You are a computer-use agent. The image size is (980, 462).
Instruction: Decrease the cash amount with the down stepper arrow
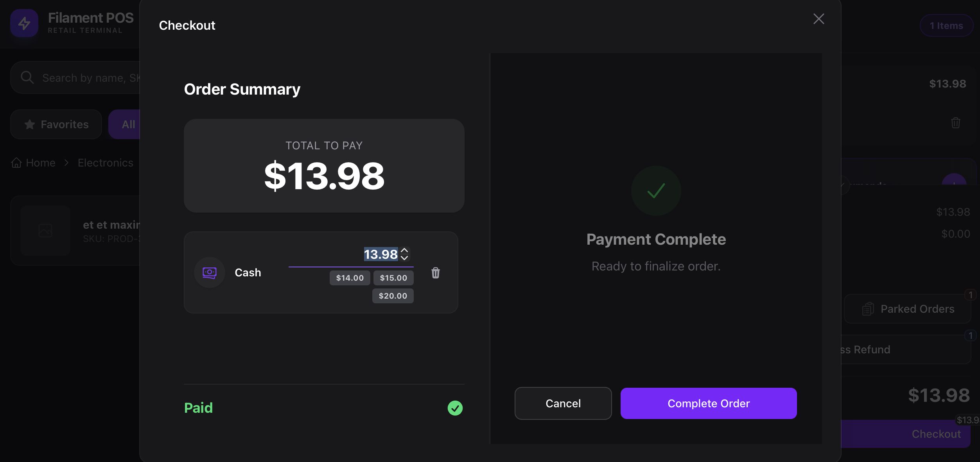point(404,258)
